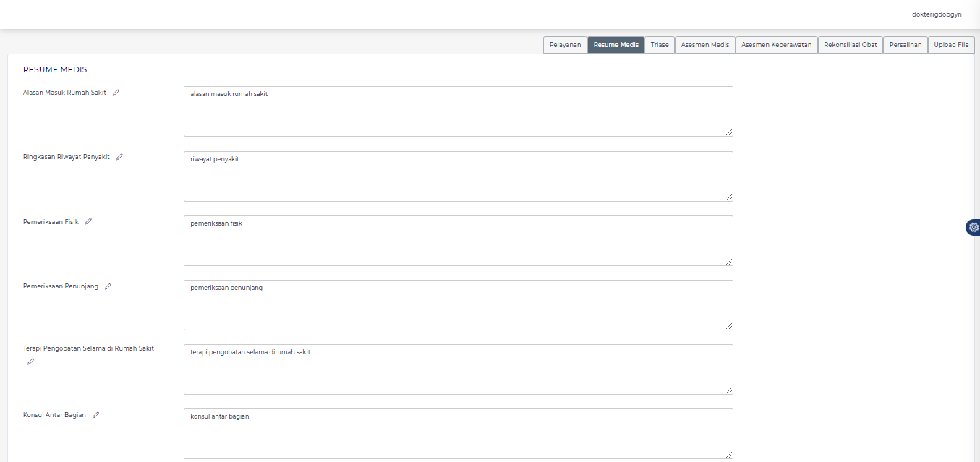
Task: Click edit pencil beside Konsul Antar Bagian
Action: click(x=95, y=415)
